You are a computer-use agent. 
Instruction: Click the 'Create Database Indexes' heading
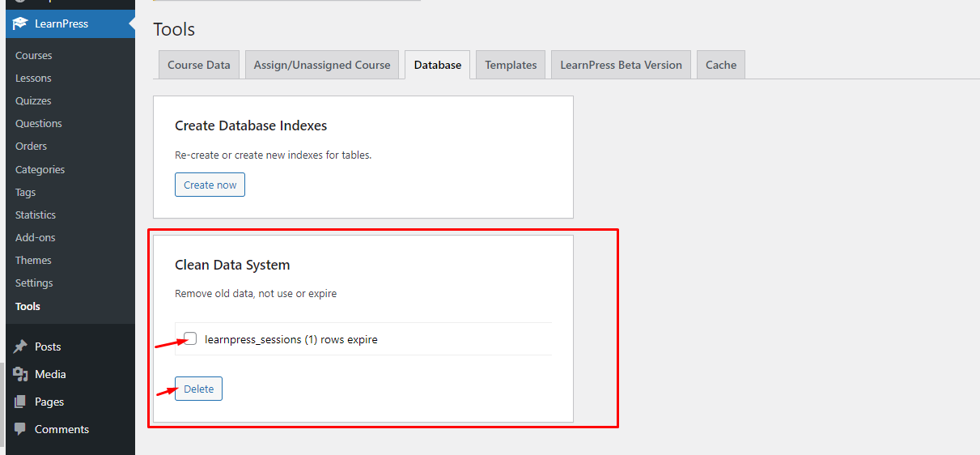(251, 125)
